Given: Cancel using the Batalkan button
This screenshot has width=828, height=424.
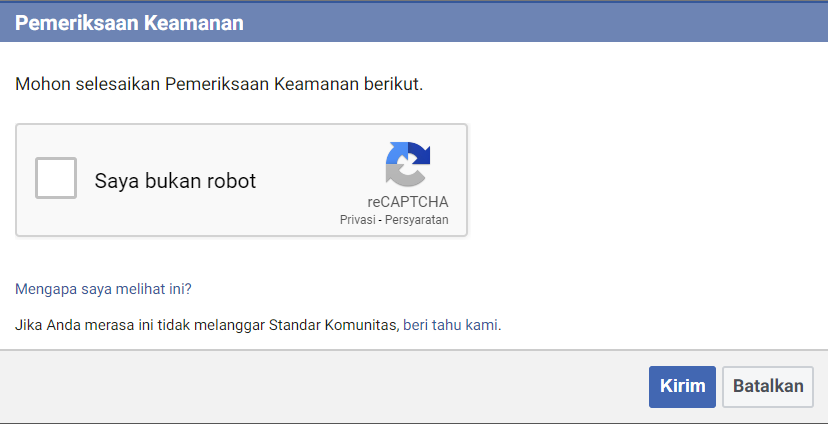Looking at the screenshot, I should 768,387.
